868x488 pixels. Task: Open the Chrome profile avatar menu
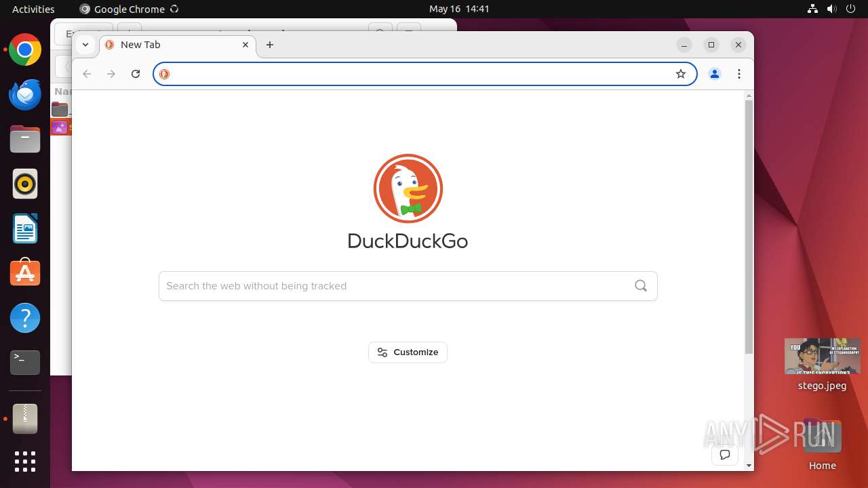tap(715, 74)
